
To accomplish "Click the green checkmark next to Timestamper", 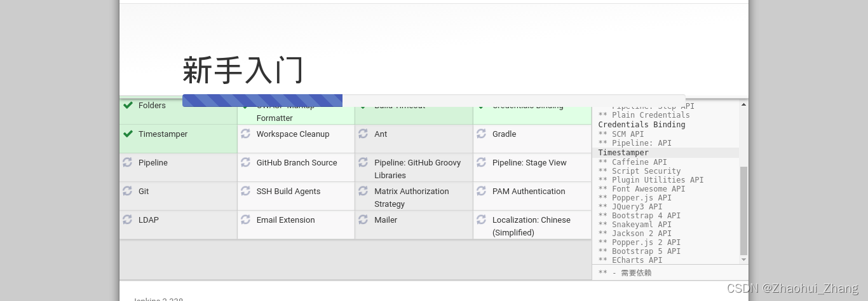I will (x=128, y=134).
